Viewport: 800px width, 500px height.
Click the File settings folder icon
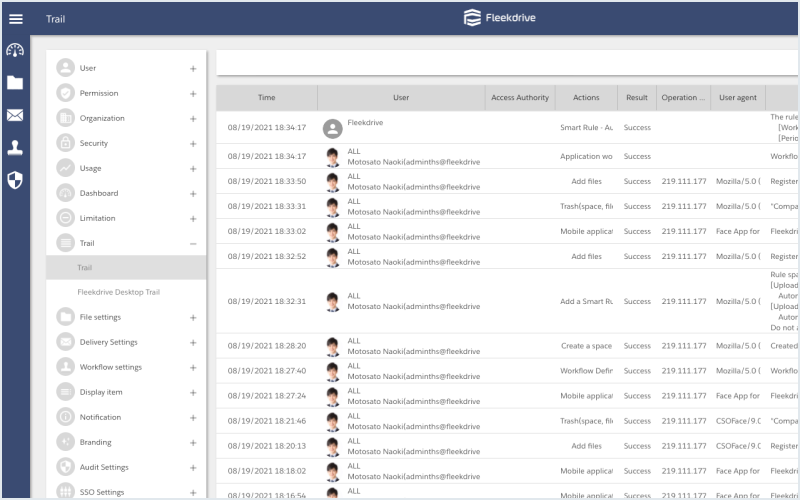pyautogui.click(x=65, y=317)
